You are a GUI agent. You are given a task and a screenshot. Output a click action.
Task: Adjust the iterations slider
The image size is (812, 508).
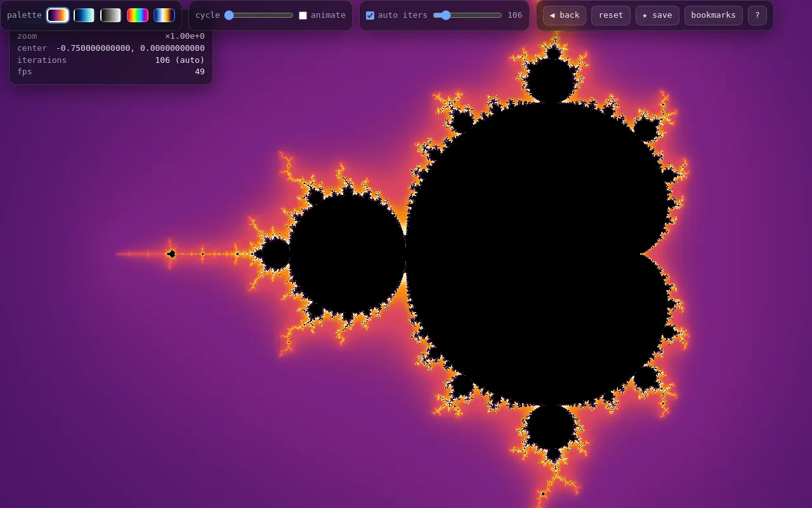(x=468, y=15)
